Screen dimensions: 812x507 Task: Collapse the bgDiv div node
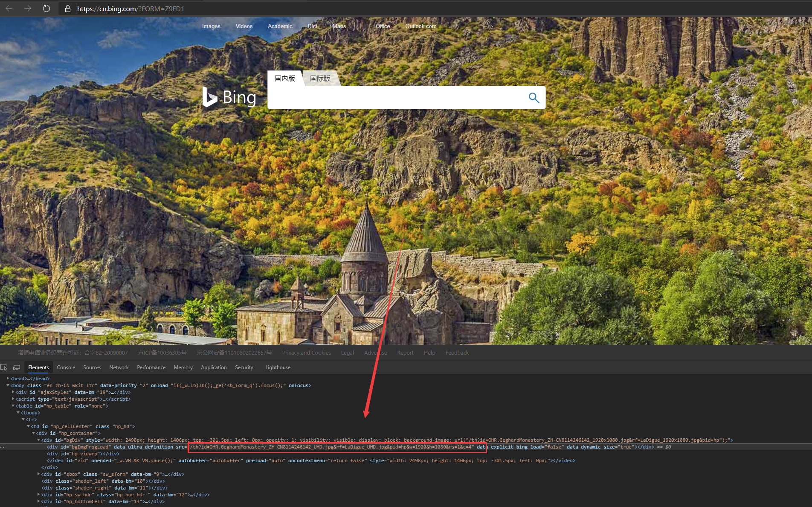point(38,440)
